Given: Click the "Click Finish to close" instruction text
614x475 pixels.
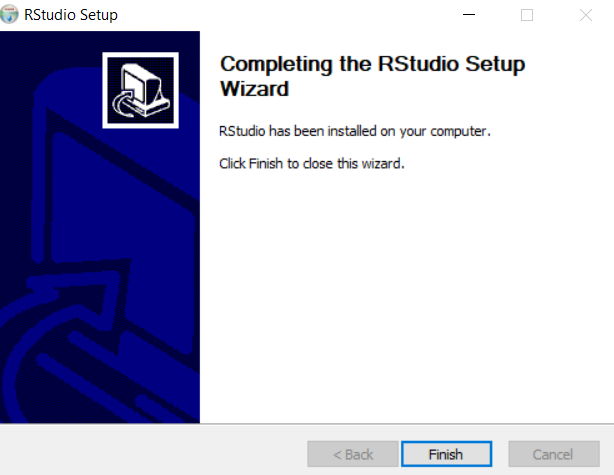Looking at the screenshot, I should pyautogui.click(x=311, y=163).
